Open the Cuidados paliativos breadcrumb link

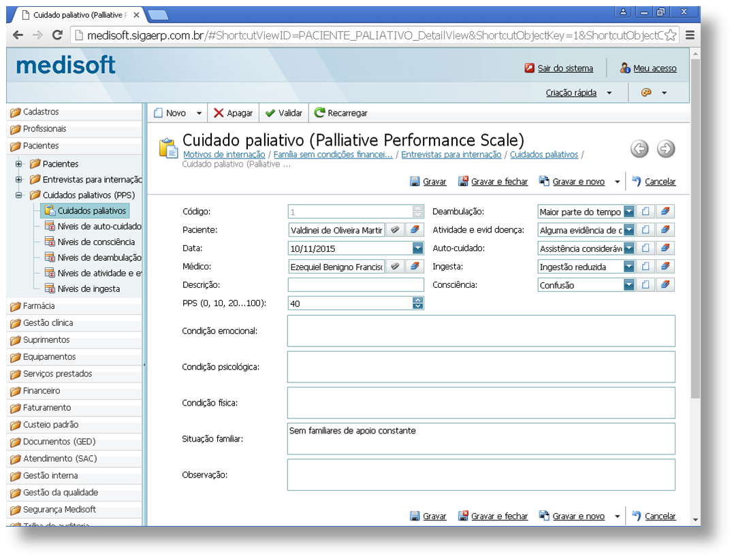[544, 154]
